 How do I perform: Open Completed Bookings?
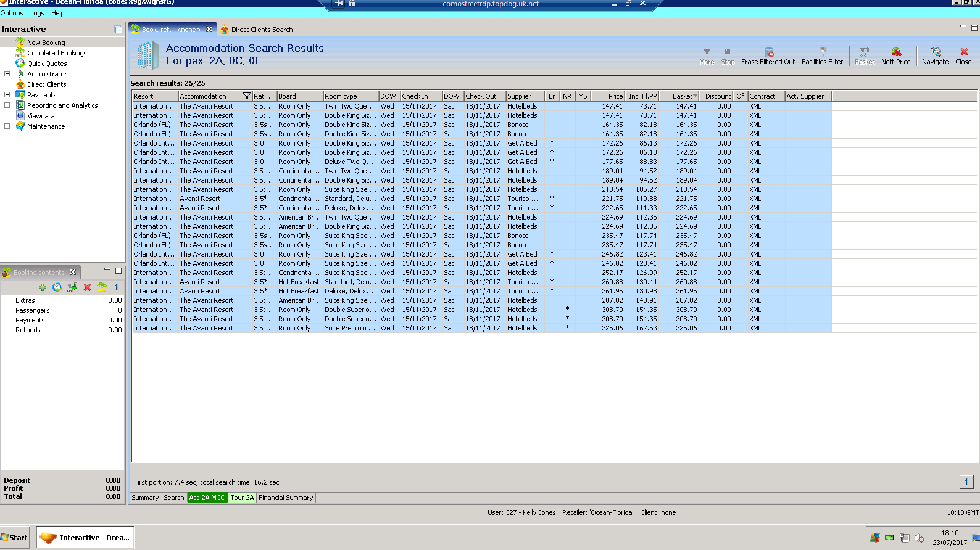click(x=57, y=53)
